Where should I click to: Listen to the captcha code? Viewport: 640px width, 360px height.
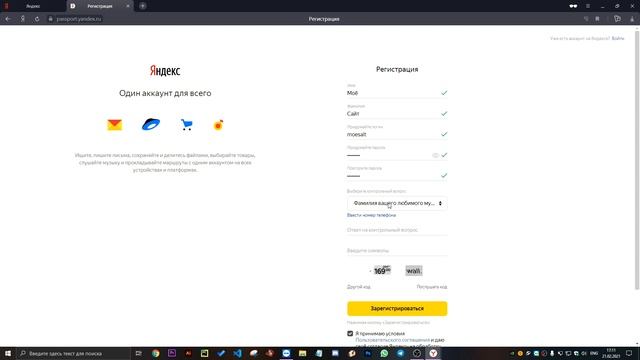point(432,287)
